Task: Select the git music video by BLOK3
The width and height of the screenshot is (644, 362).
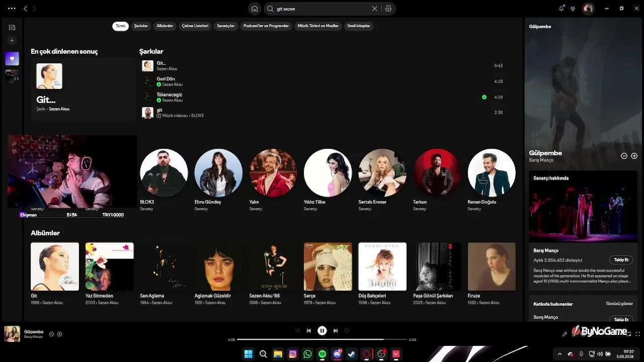Action: pos(322,113)
